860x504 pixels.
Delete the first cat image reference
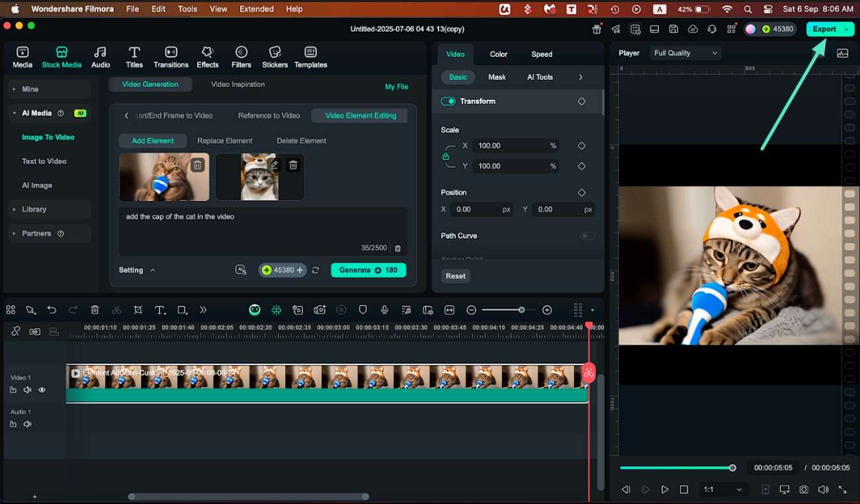[197, 165]
